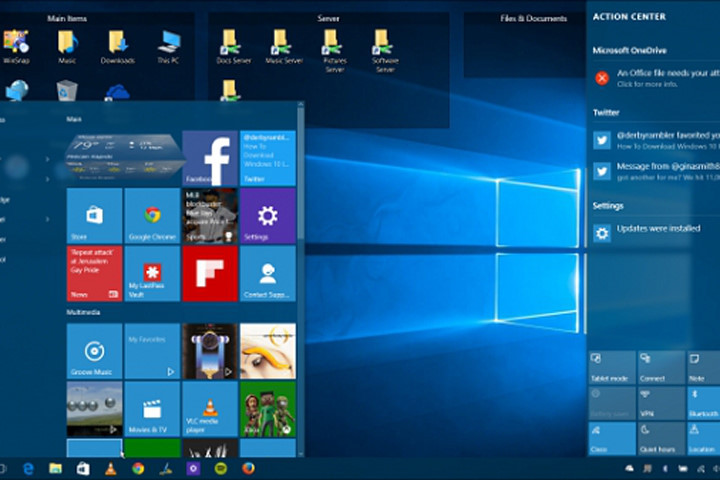The width and height of the screenshot is (720, 480).
Task: Toggle Location quick action
Action: coord(703,439)
